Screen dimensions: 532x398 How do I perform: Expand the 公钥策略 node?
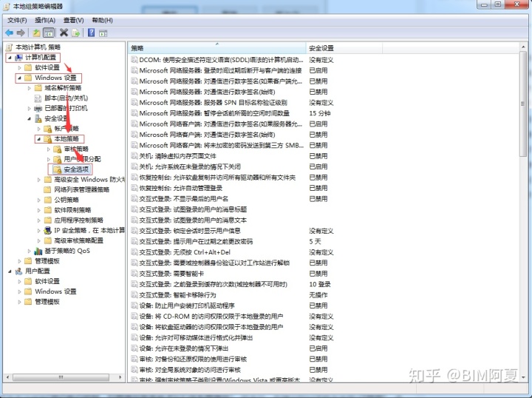click(38, 200)
